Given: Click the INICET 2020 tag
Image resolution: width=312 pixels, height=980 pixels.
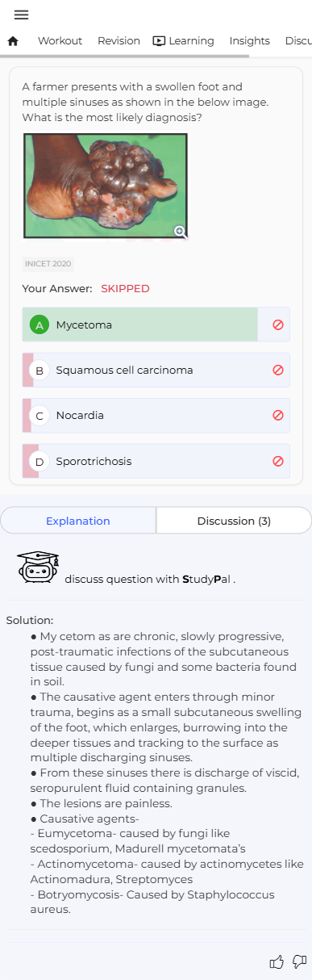Looking at the screenshot, I should (x=48, y=263).
